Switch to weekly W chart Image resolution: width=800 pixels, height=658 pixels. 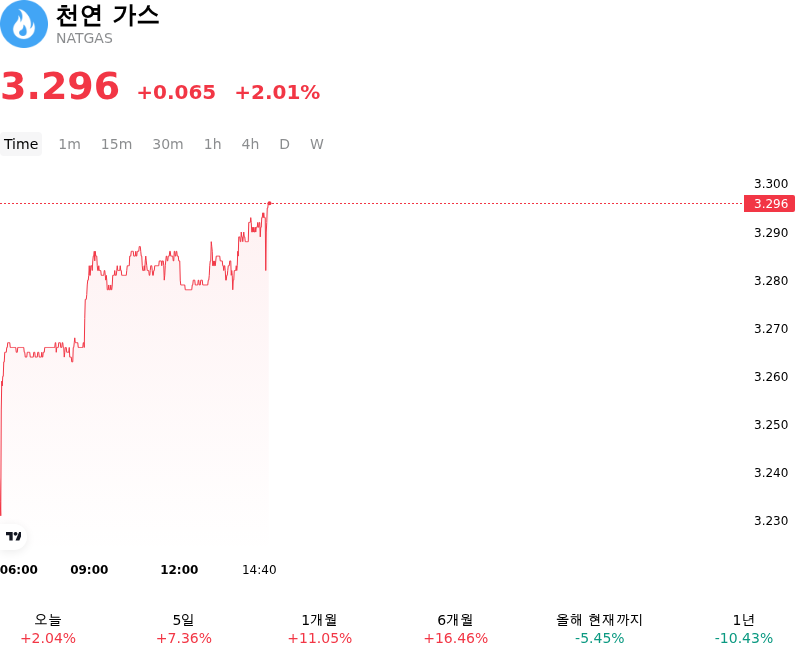tap(316, 144)
